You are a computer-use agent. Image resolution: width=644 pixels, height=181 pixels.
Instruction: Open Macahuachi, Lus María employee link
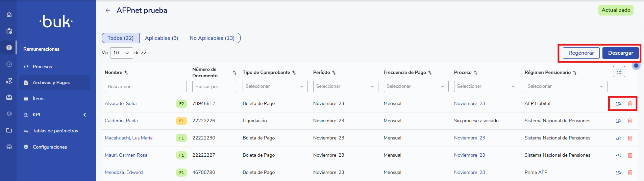click(129, 138)
